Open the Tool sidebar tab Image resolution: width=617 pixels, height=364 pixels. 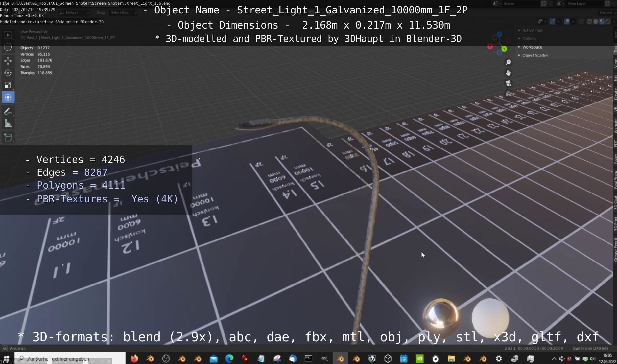coord(615,49)
